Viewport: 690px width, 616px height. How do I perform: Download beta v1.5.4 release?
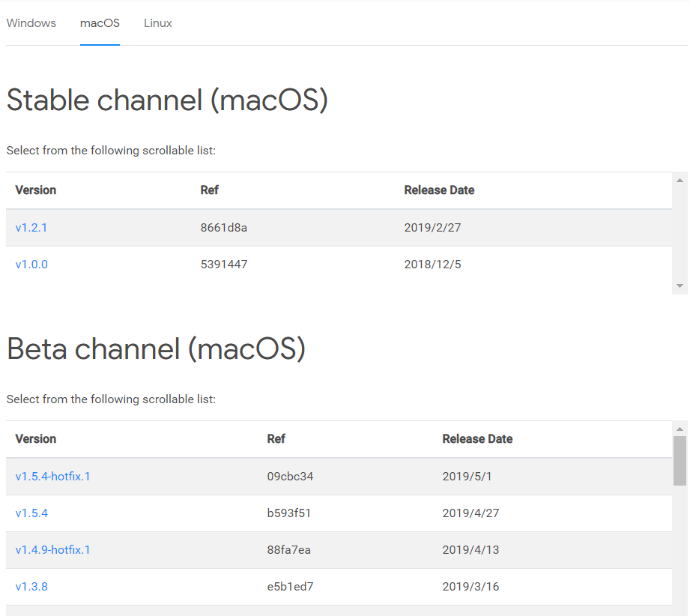pos(31,513)
